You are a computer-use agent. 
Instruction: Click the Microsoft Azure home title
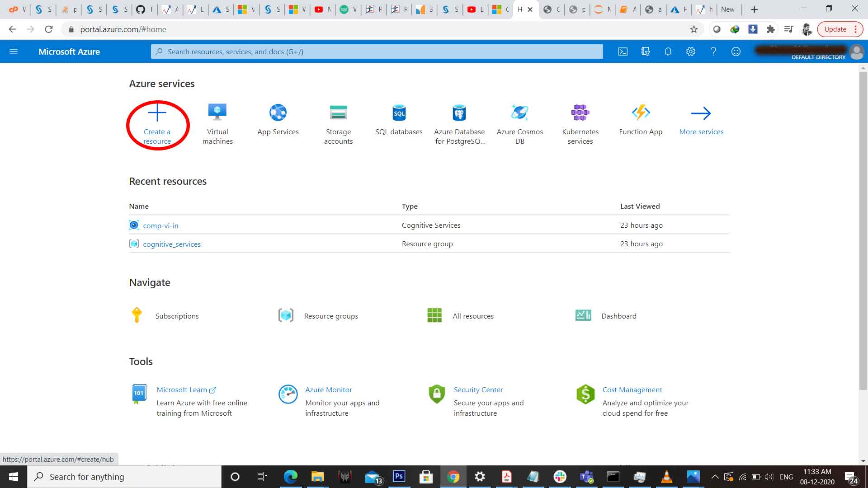click(x=69, y=52)
